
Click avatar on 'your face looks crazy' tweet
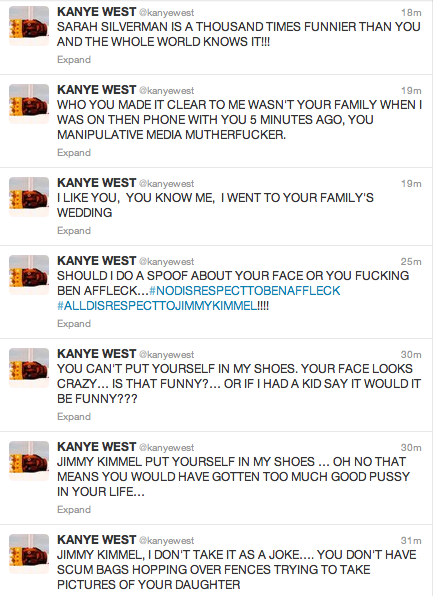click(29, 368)
